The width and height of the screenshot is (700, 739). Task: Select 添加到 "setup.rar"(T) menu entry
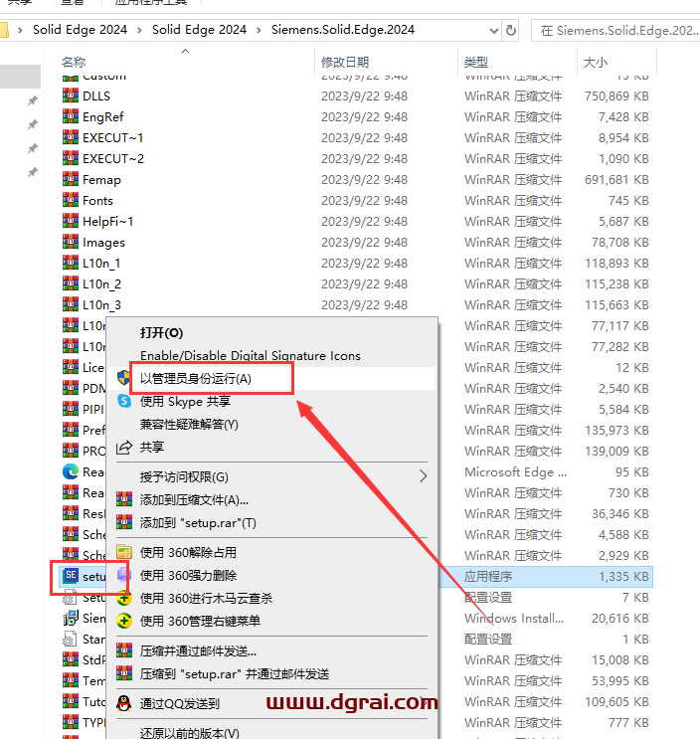(x=198, y=523)
